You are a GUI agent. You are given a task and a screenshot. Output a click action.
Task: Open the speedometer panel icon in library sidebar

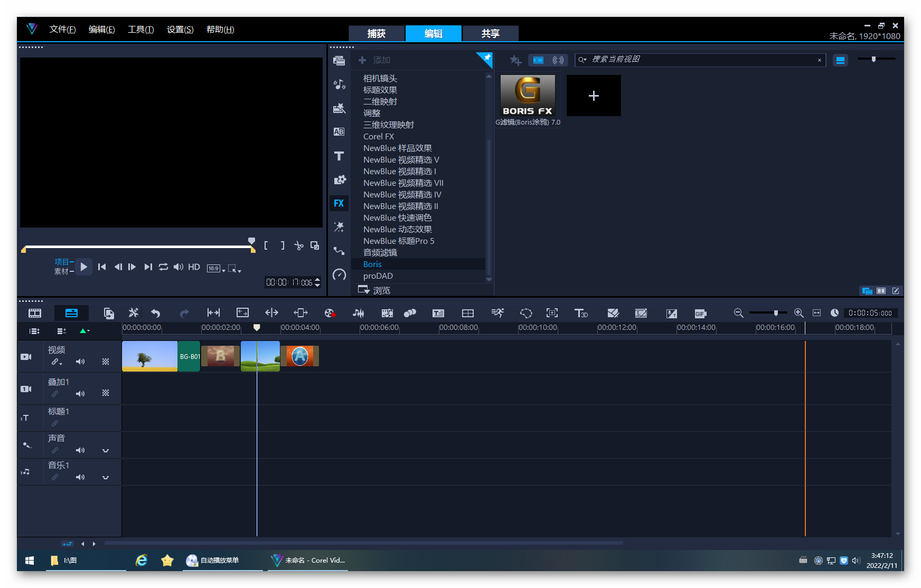pyautogui.click(x=339, y=274)
